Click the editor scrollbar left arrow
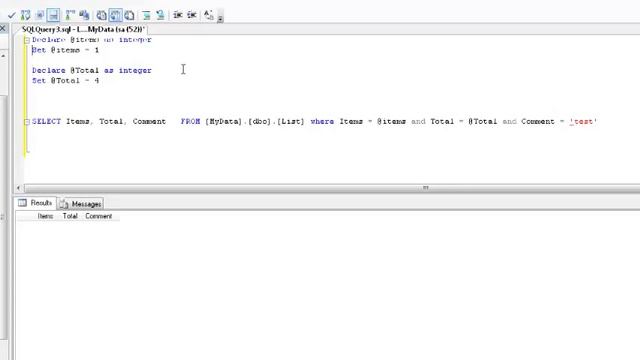Viewport: 640px width, 360px height. (19, 188)
